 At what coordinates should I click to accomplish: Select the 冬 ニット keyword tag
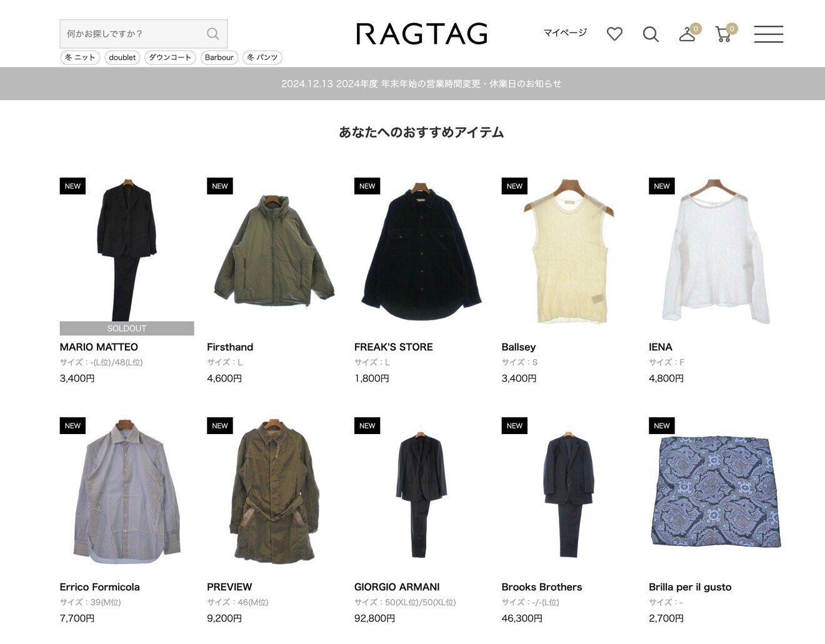[x=80, y=57]
